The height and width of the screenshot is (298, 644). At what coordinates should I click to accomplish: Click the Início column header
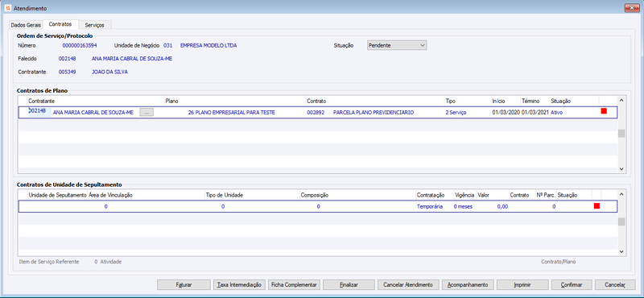click(506, 101)
